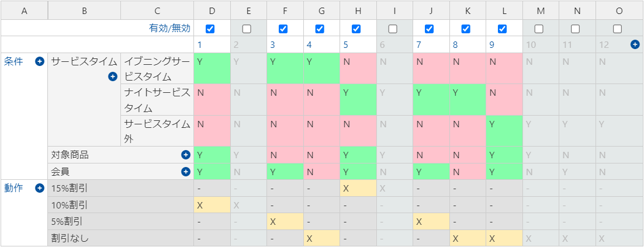
Task: Uncheck the enabled checkbox for rule 1
Action: tap(210, 29)
